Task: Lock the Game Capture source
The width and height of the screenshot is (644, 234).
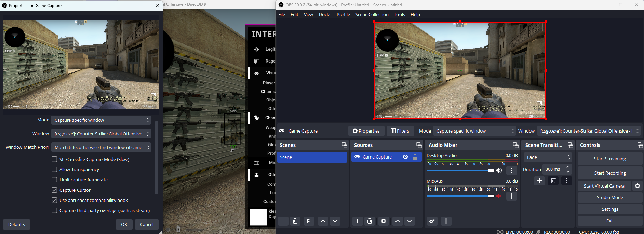Action: pos(415,157)
